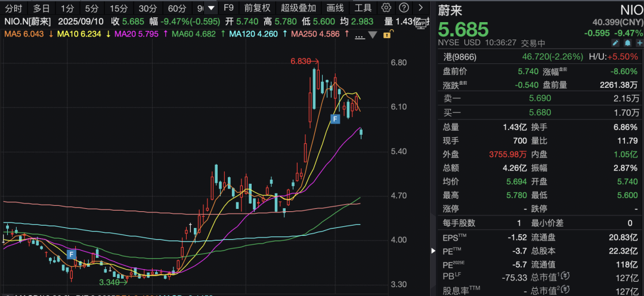Open the 工具 tools menu

tap(363, 8)
